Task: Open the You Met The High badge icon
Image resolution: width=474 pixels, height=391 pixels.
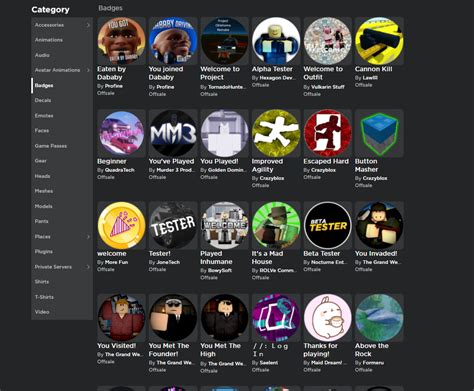Action: pyautogui.click(x=224, y=318)
